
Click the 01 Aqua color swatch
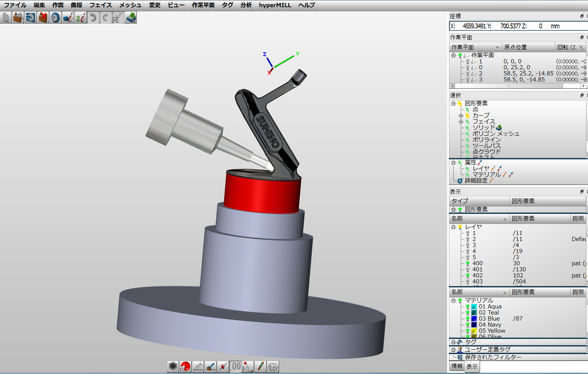pyautogui.click(x=474, y=307)
